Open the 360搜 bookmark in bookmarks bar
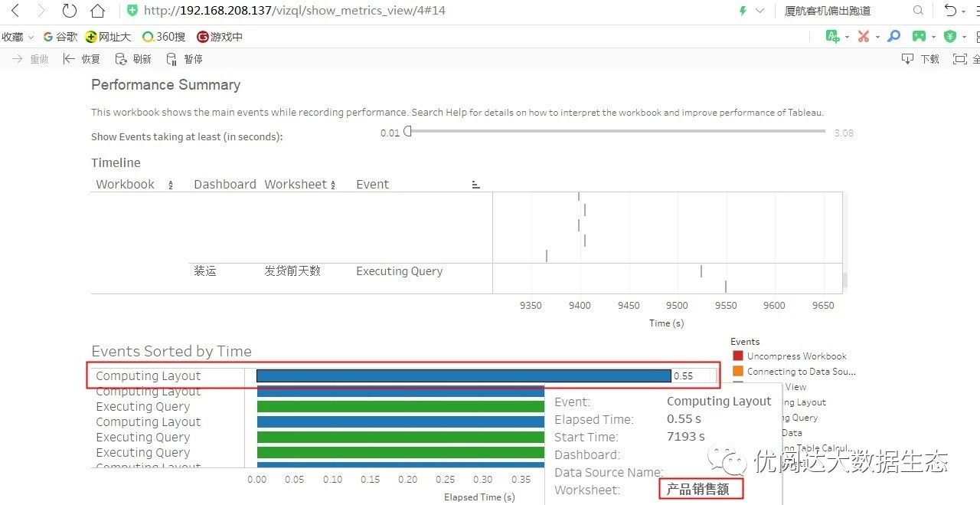The image size is (980, 505). point(163,36)
